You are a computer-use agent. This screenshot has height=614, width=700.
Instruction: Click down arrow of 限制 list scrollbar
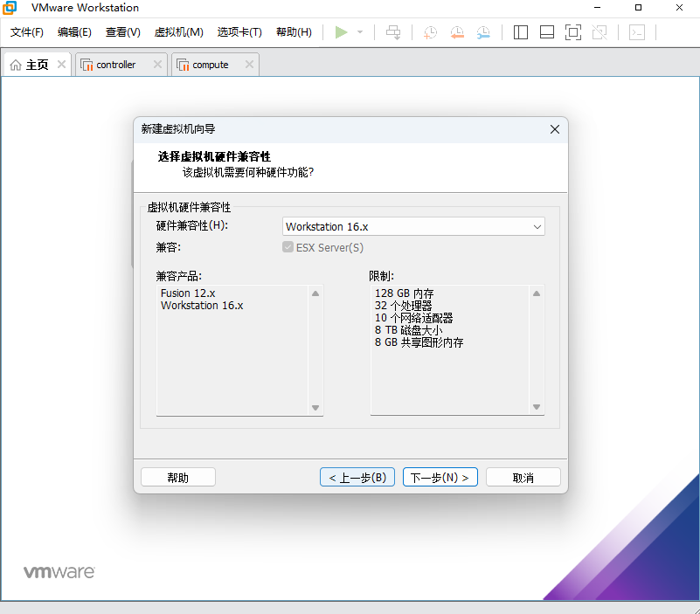537,407
